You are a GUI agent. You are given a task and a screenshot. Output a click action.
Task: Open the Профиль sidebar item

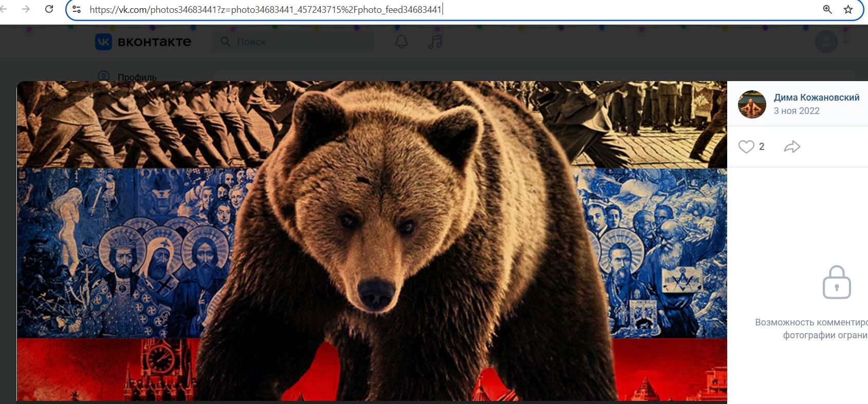pyautogui.click(x=137, y=77)
